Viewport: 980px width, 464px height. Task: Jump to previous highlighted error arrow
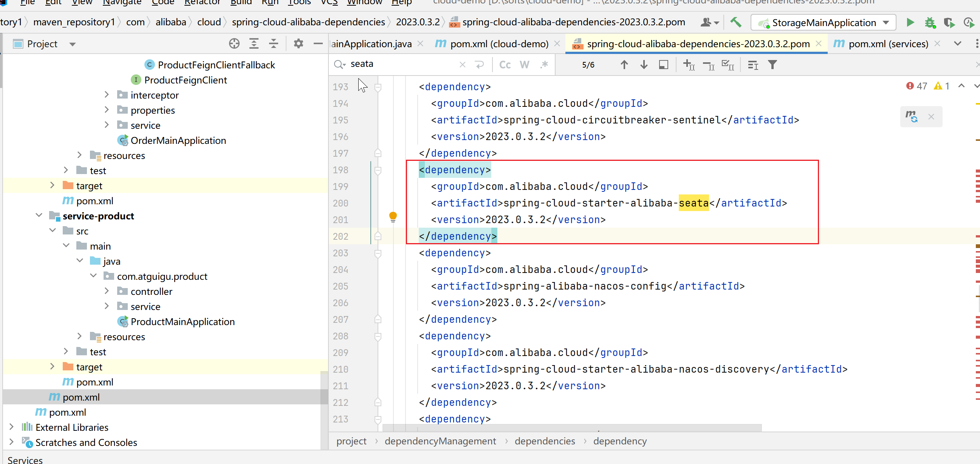coord(961,86)
